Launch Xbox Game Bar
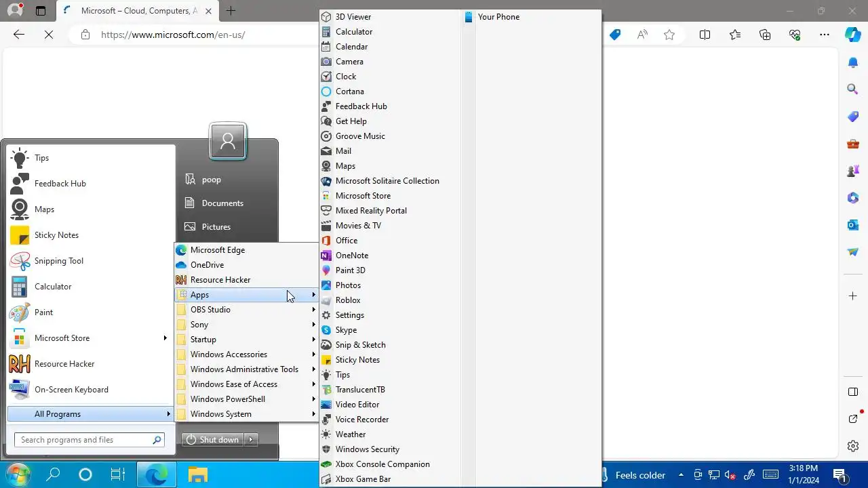Image resolution: width=868 pixels, height=488 pixels. tap(390, 479)
